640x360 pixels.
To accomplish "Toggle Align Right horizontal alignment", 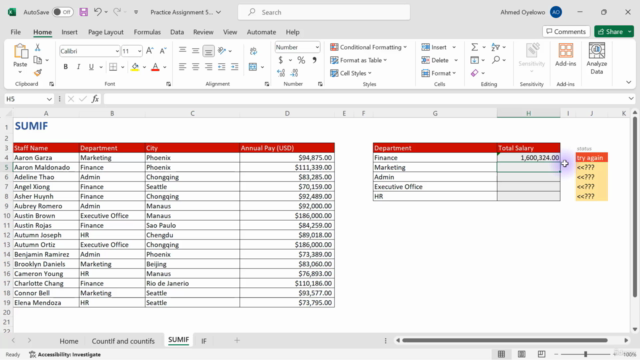I will point(209,67).
